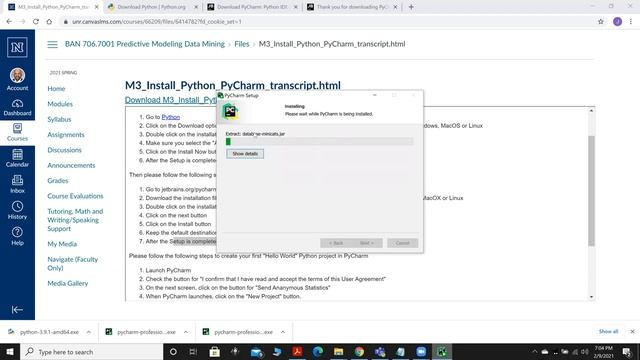Open Courses in Canvas sidebar
This screenshot has height=360, width=640.
point(17,133)
